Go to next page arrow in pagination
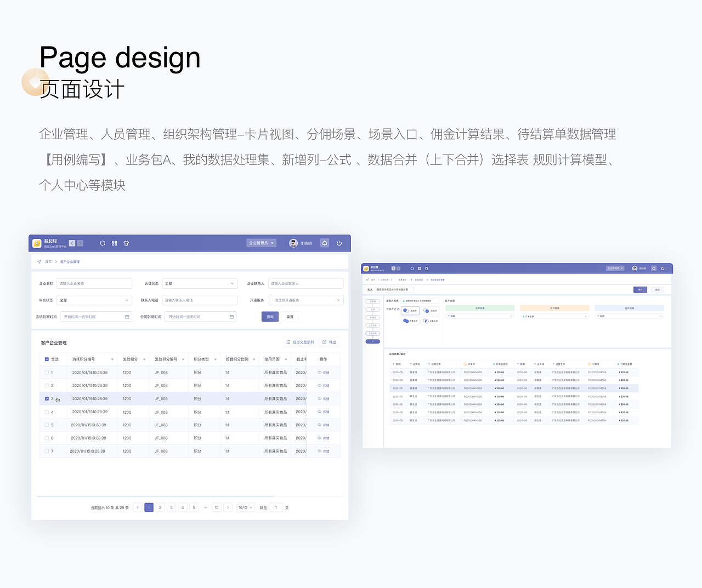 pos(228,507)
